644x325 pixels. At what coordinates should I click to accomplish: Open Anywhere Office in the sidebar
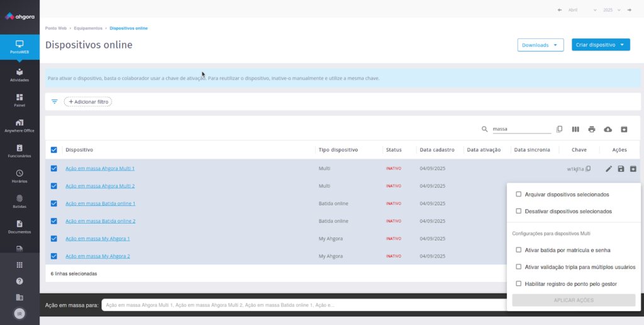(19, 125)
